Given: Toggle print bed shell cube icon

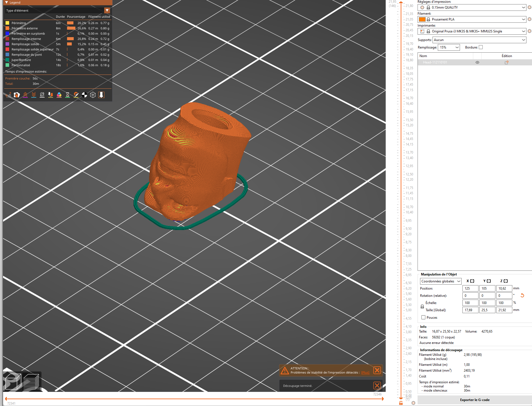Looking at the screenshot, I should [93, 95].
